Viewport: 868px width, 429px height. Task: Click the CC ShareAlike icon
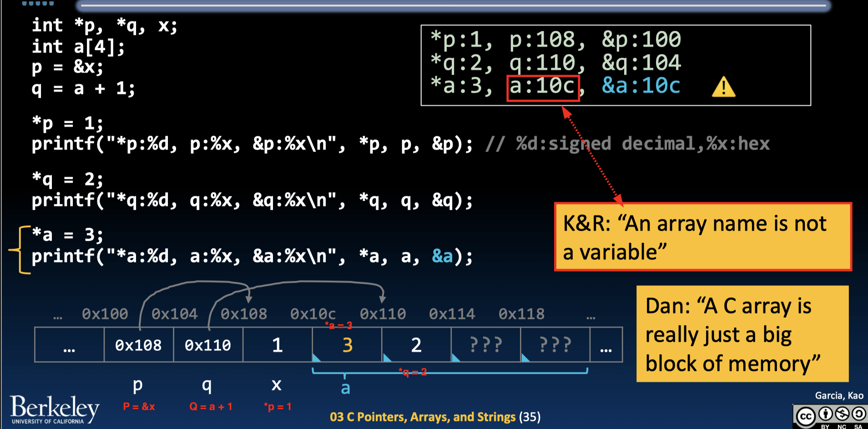pyautogui.click(x=858, y=414)
